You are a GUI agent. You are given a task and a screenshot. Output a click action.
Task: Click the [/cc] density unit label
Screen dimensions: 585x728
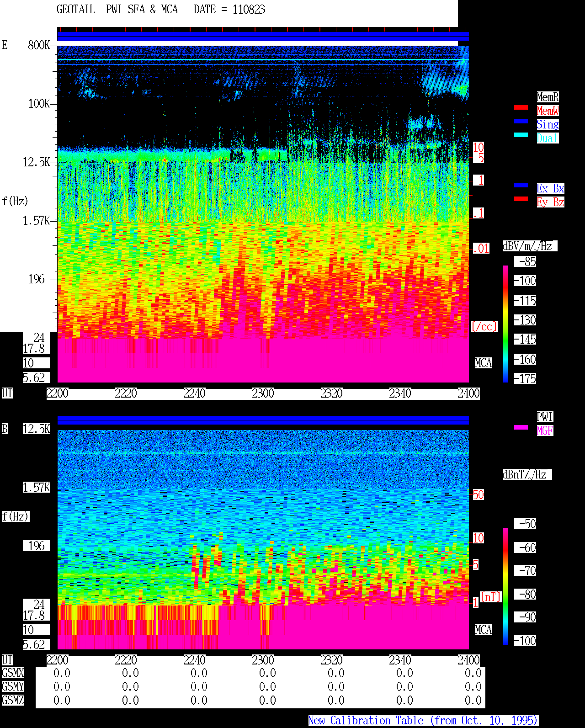pyautogui.click(x=484, y=326)
